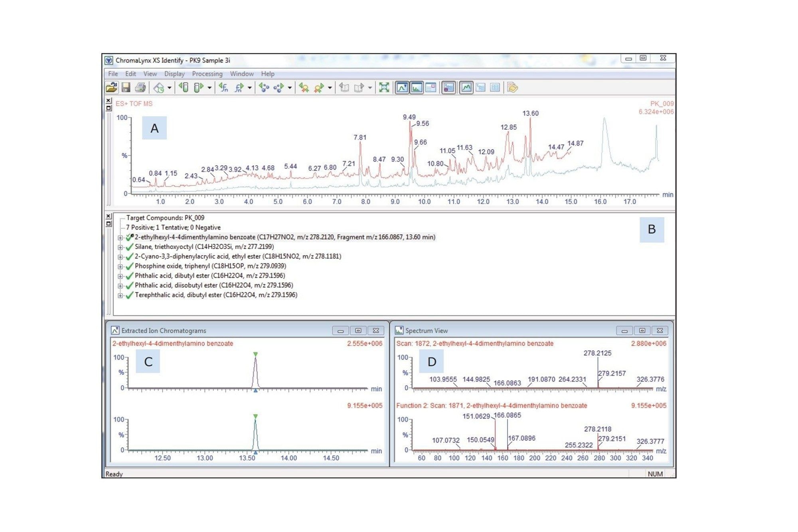Screen dimensions: 798x532
Task: Open dropdown arrow next to sample vial icons
Action: [x=209, y=88]
